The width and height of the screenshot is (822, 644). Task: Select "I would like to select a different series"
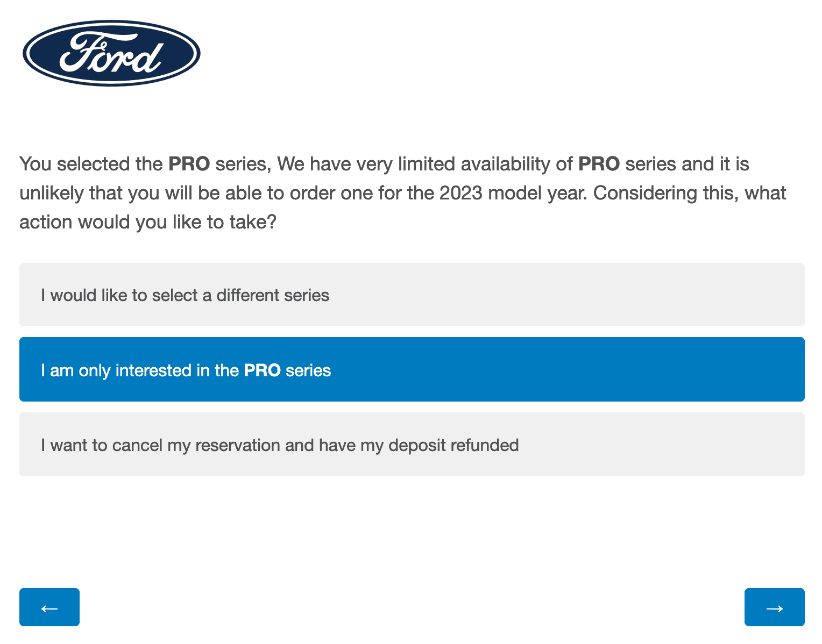[412, 295]
